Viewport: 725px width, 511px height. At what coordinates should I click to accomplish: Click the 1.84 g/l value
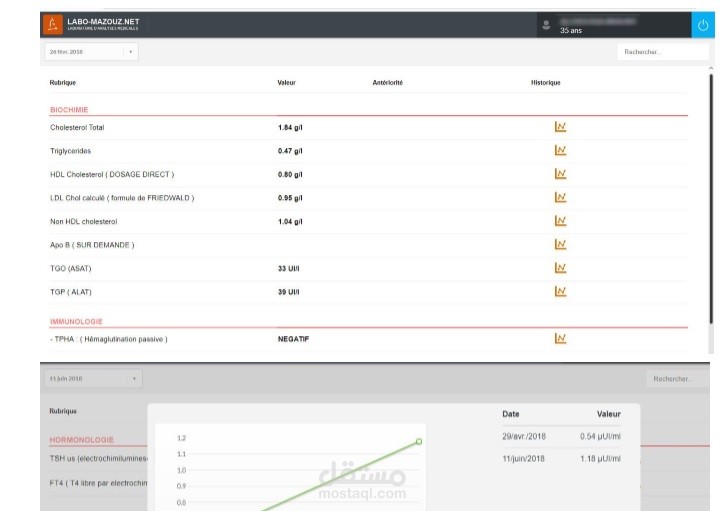[x=290, y=128]
